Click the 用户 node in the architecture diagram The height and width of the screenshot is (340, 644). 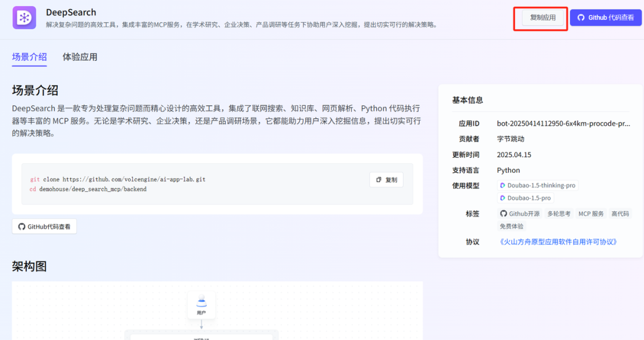tap(202, 305)
